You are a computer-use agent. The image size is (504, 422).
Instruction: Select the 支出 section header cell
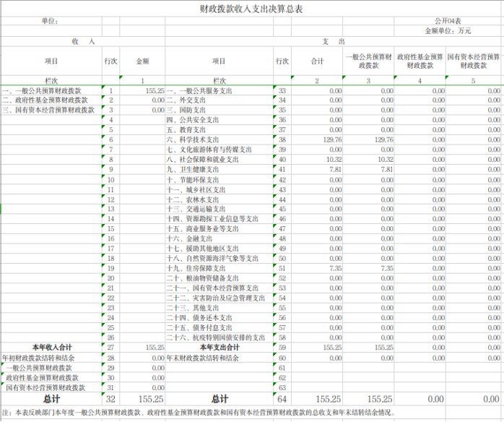point(334,42)
